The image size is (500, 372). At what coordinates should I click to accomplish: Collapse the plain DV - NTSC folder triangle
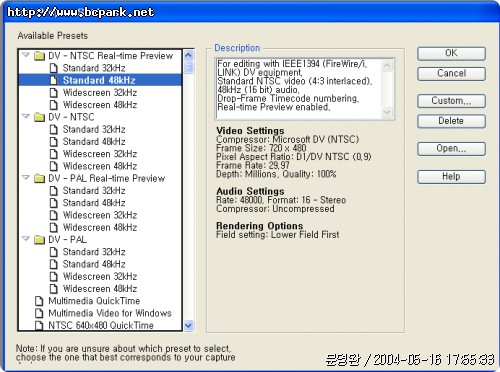point(26,116)
